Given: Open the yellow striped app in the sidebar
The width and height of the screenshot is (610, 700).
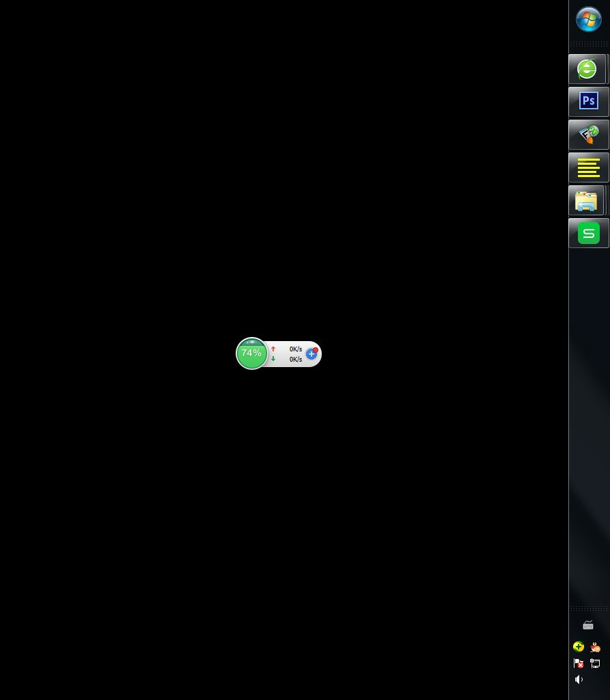Looking at the screenshot, I should coord(588,167).
